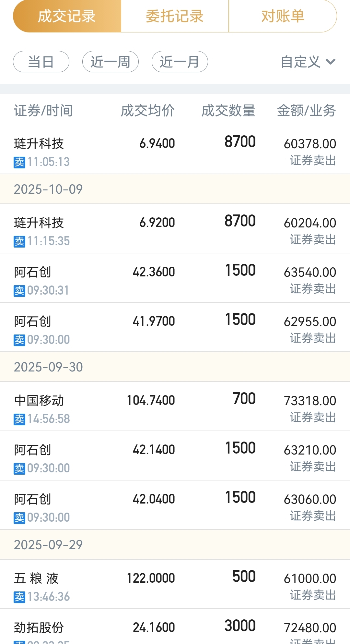
Task: Click the 成交数量 column header
Action: 228,111
